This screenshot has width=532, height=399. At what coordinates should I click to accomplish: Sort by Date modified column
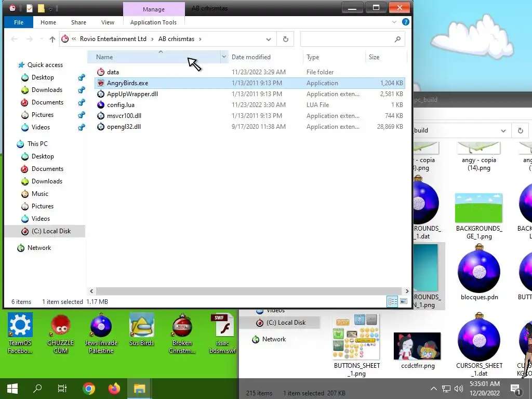tap(265, 57)
